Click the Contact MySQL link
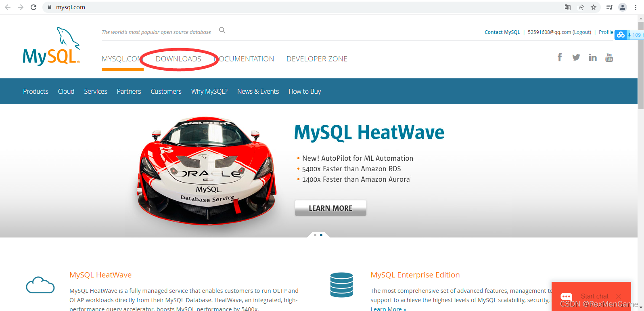 502,32
